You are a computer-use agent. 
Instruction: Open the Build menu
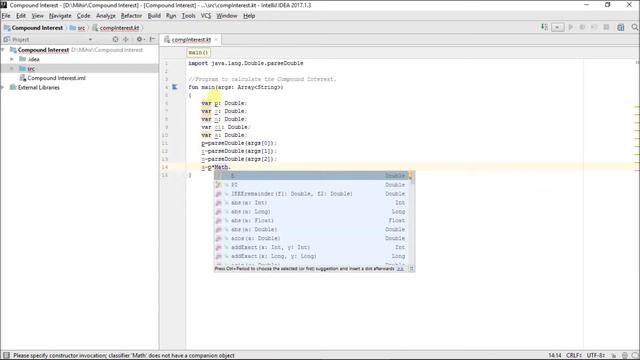click(154, 16)
